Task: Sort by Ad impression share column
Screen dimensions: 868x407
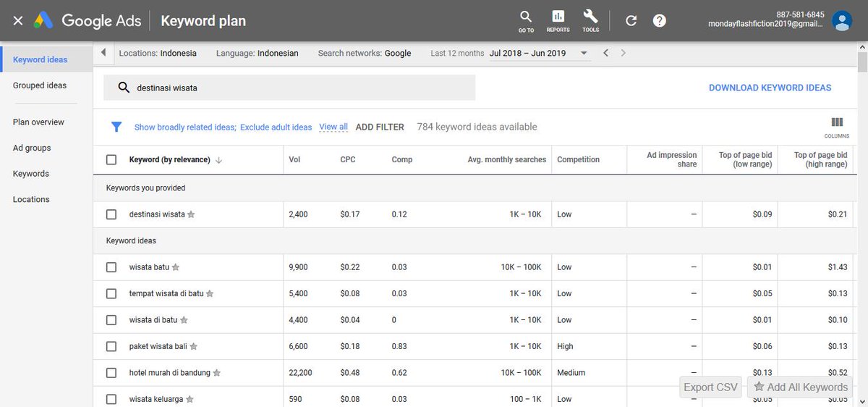Action: (672, 160)
